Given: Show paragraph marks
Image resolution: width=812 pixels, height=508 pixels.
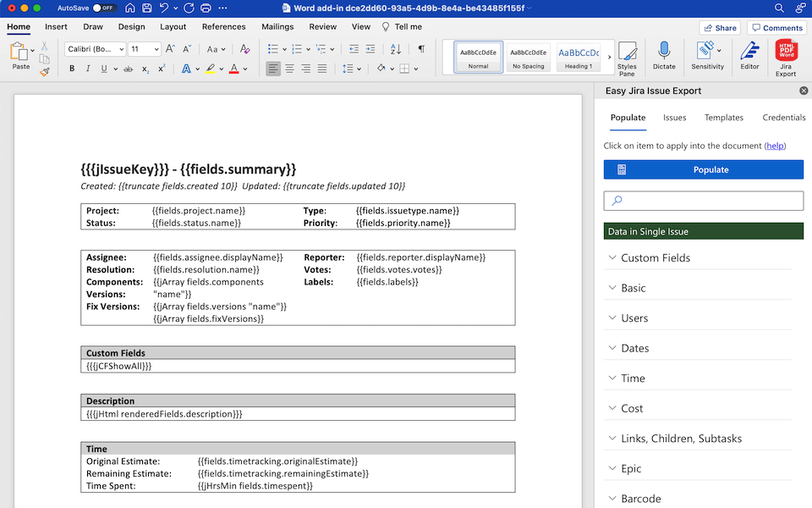Looking at the screenshot, I should [x=421, y=49].
